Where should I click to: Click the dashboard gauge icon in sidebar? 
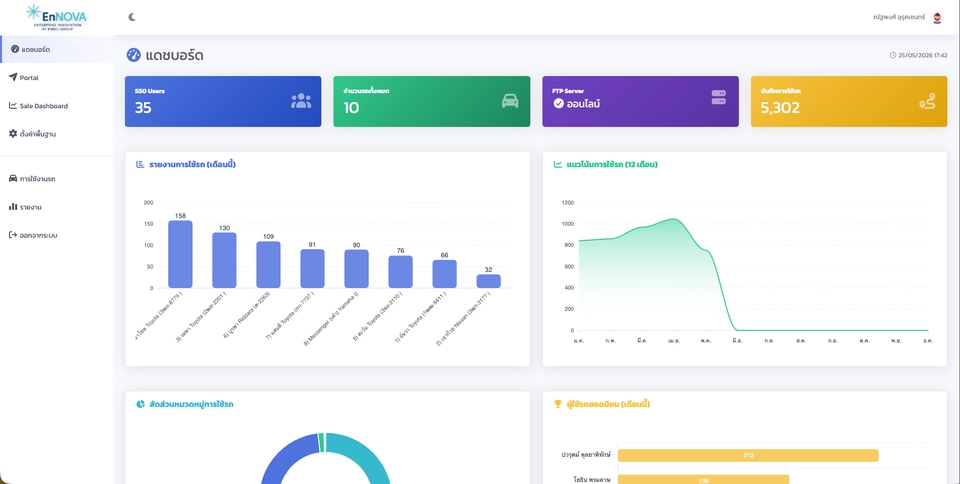(15, 49)
